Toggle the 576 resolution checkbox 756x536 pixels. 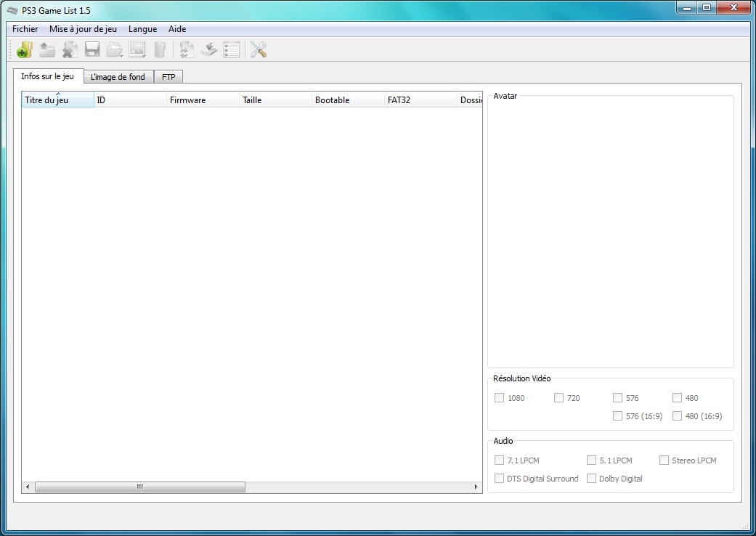click(617, 398)
